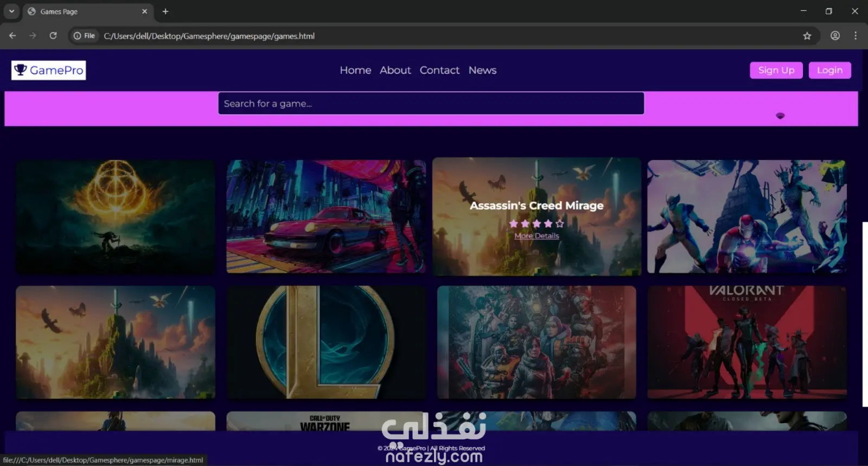Open a new browser tab
This screenshot has width=868, height=466.
tap(165, 11)
